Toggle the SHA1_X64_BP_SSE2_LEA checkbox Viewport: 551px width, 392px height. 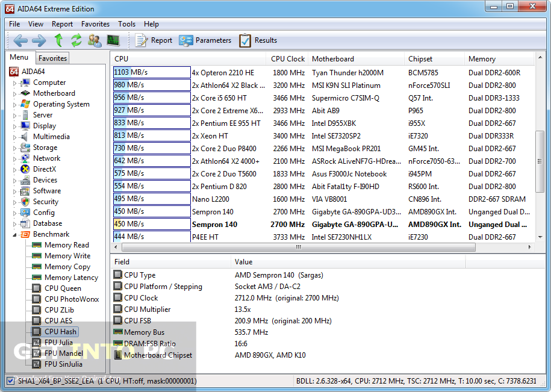pyautogui.click(x=11, y=381)
